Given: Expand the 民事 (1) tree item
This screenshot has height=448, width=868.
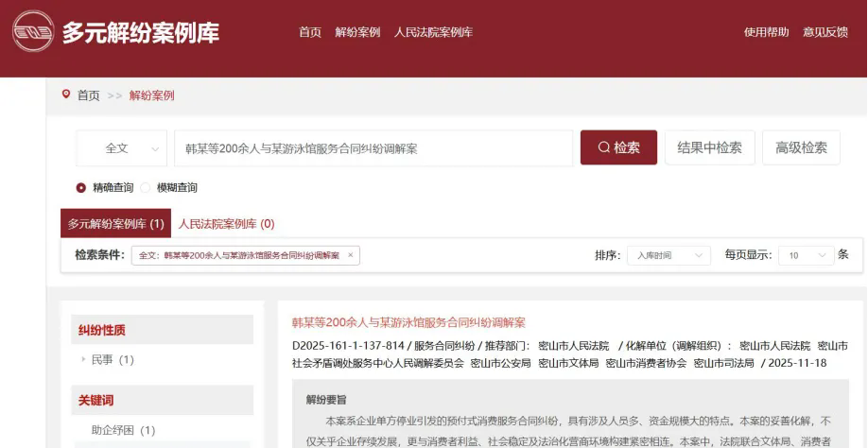Looking at the screenshot, I should [84, 360].
